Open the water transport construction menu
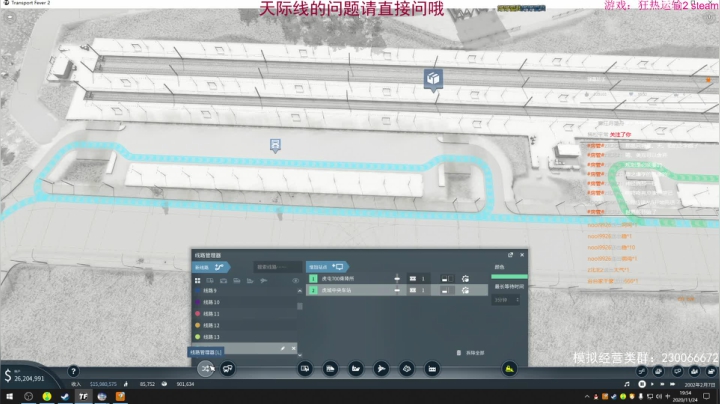 (356, 369)
